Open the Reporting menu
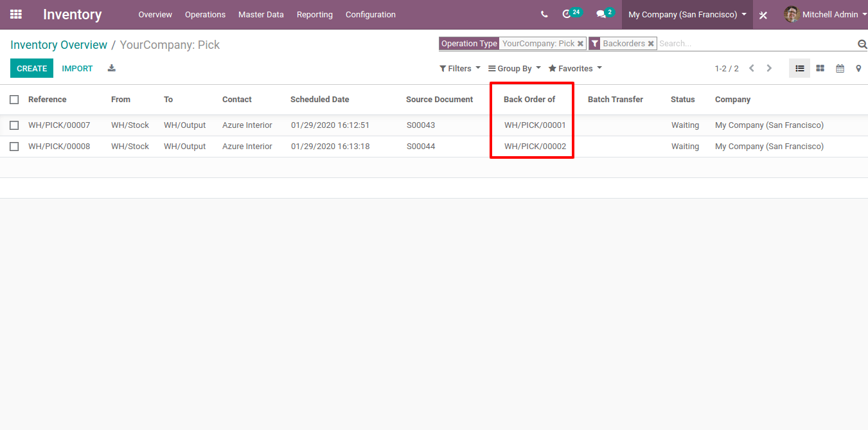 click(x=314, y=14)
